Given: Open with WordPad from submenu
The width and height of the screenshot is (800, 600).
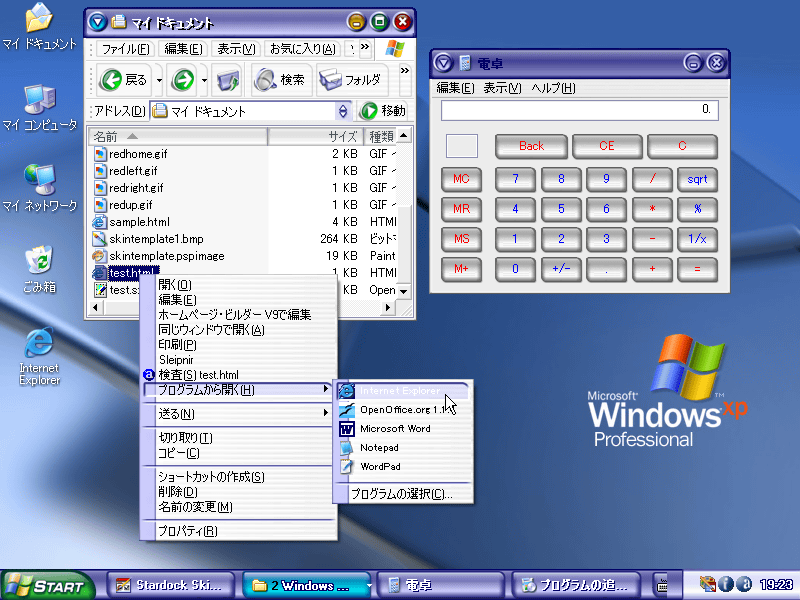Looking at the screenshot, I should pyautogui.click(x=403, y=466).
